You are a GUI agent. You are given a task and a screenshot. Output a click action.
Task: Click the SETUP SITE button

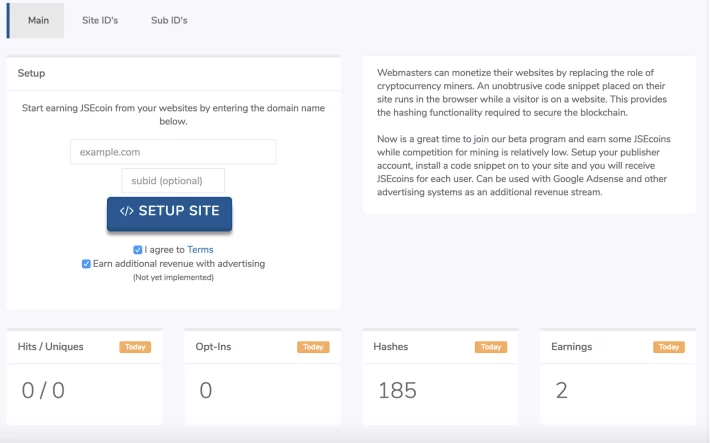[169, 214]
